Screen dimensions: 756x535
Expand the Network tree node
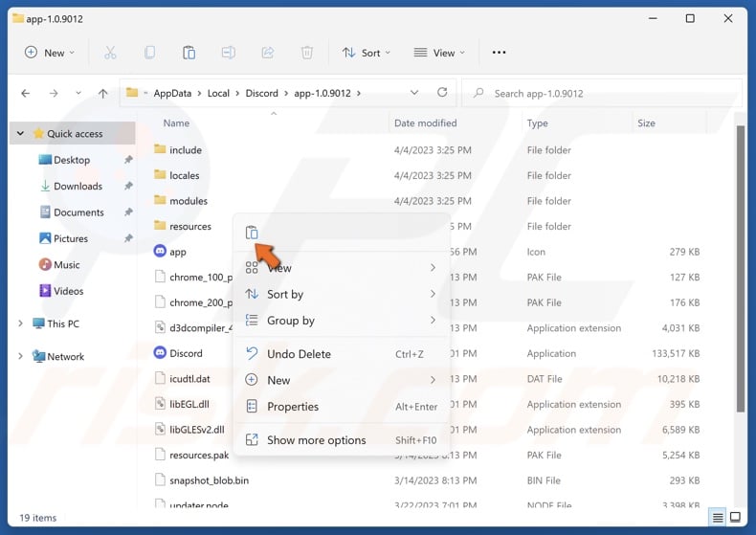20,356
